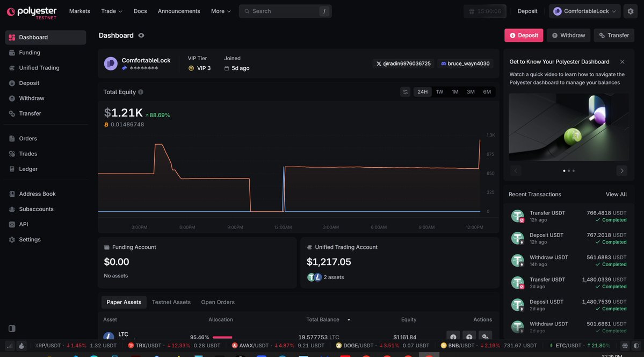Click the Polyester Testnet logo
The height and width of the screenshot is (357, 644).
(x=32, y=12)
